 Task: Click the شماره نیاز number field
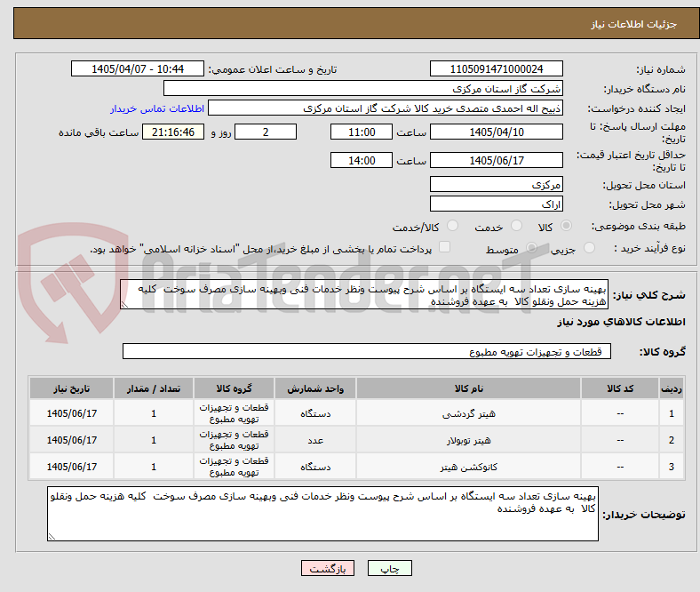point(497,68)
